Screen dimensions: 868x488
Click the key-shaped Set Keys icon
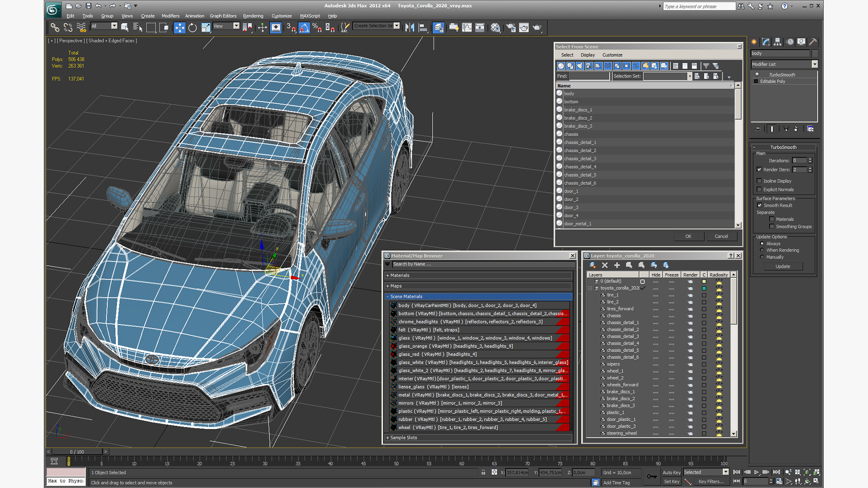(652, 476)
